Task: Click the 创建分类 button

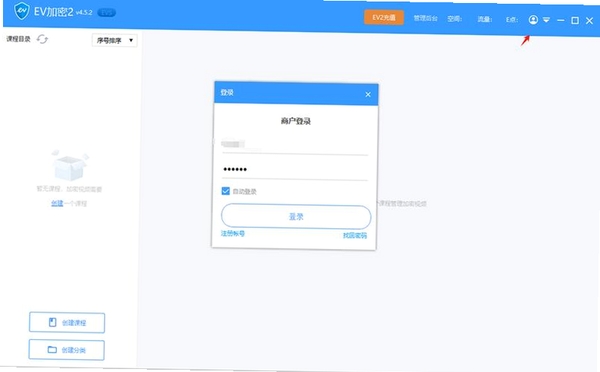Action: 67,350
